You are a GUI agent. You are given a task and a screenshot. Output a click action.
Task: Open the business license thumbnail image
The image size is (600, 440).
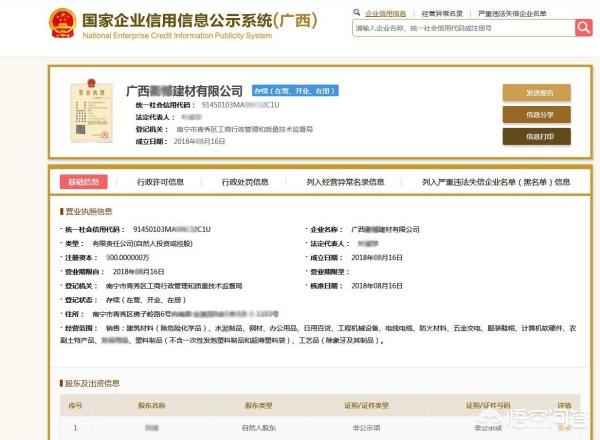91,110
